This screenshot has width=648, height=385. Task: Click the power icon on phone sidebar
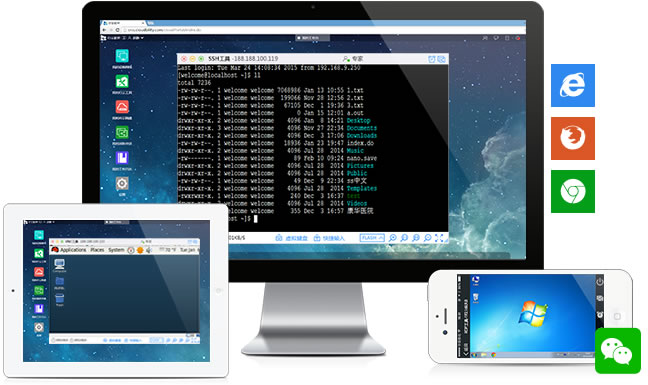(x=600, y=282)
